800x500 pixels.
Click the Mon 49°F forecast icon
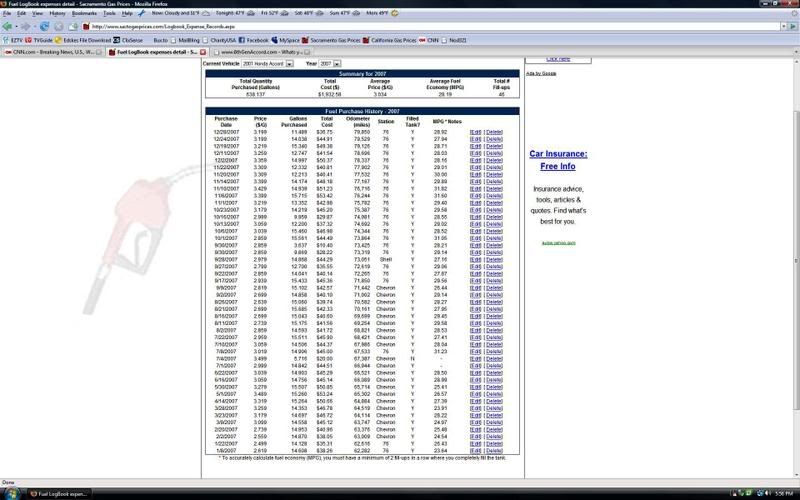394,13
